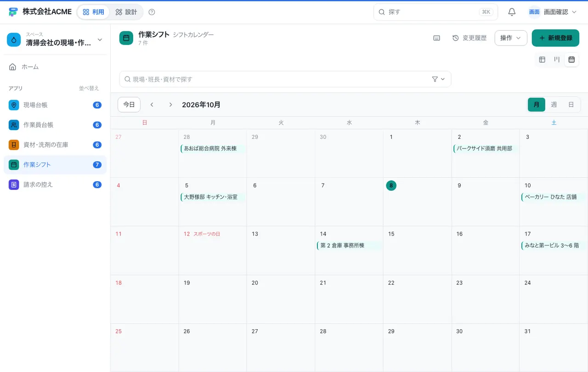Viewport: 588px width, 372px height.
Task: Select 月 calendar view
Action: [537, 104]
